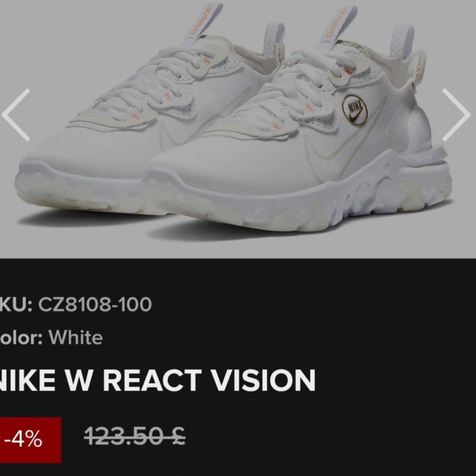The width and height of the screenshot is (476, 476).
Task: Click the right shoe's heel pull loop
Action: point(402,41)
